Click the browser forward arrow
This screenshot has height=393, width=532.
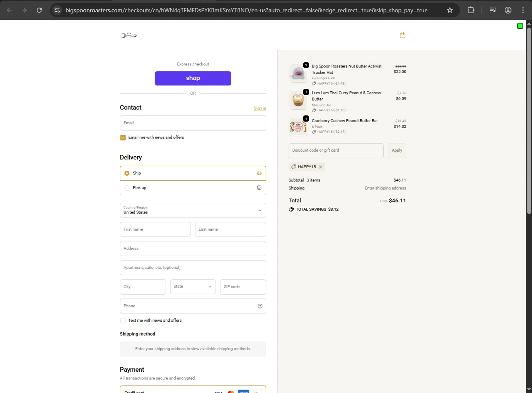pos(24,10)
